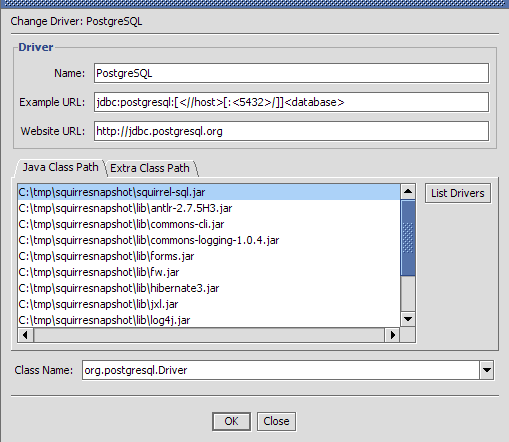Screen dimensions: 509x442
Task: Open the Class Name dropdown arrow
Action: pyautogui.click(x=487, y=370)
